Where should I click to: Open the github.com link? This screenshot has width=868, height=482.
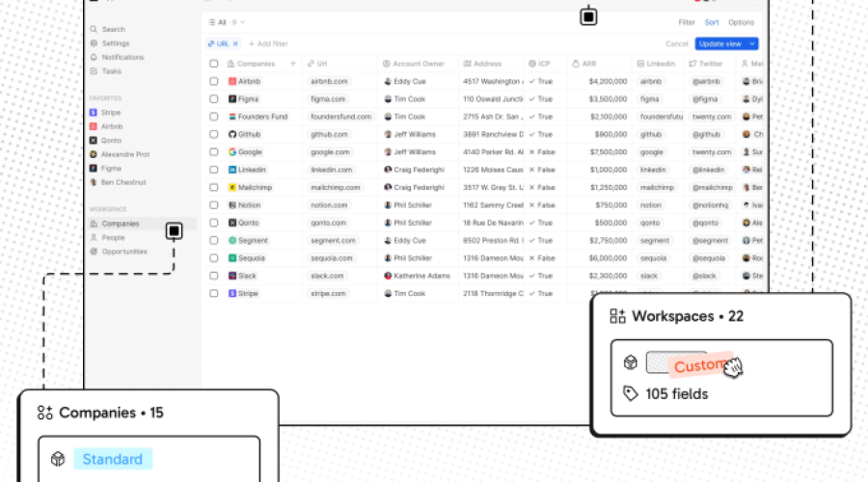tap(330, 134)
